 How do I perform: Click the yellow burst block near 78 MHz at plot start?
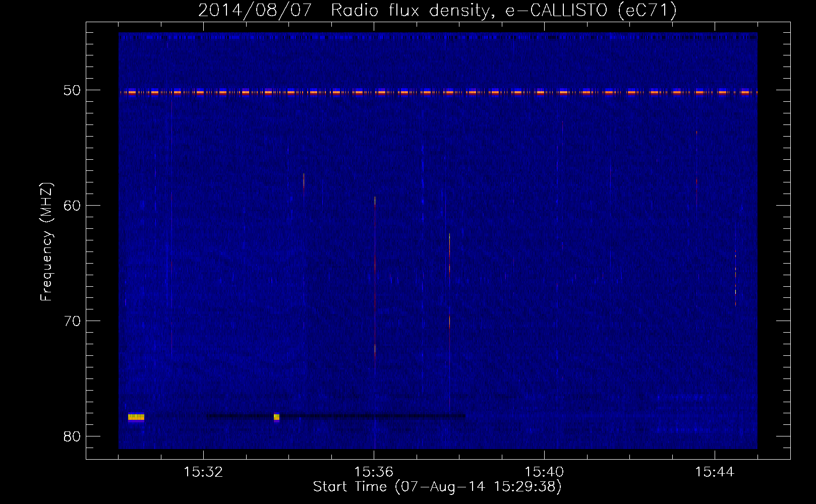[136, 417]
